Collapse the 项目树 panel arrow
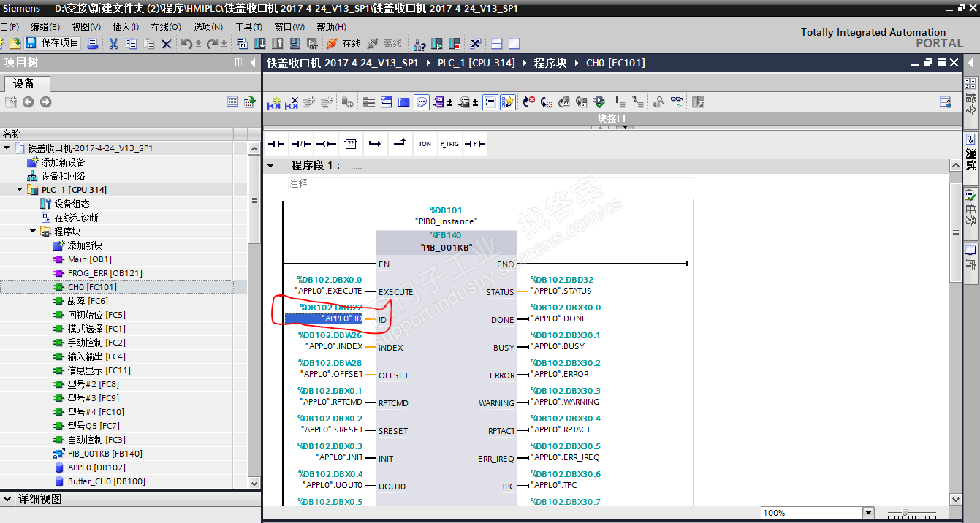Image resolution: width=980 pixels, height=523 pixels. pos(253,63)
